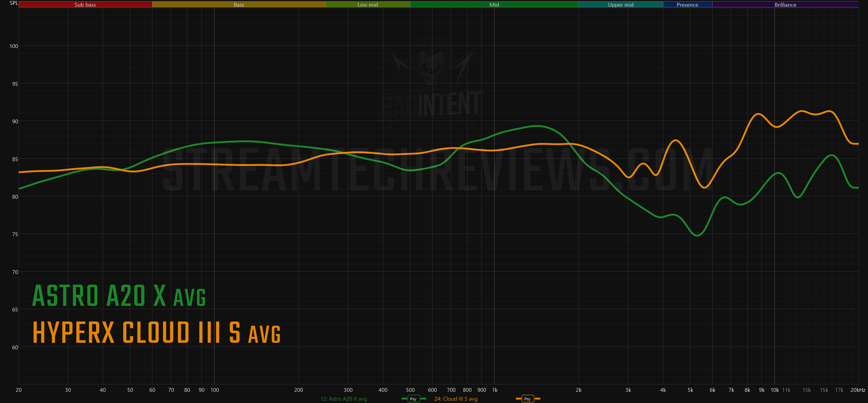
Task: Click the 1k frequency axis tick label
Action: (x=495, y=390)
